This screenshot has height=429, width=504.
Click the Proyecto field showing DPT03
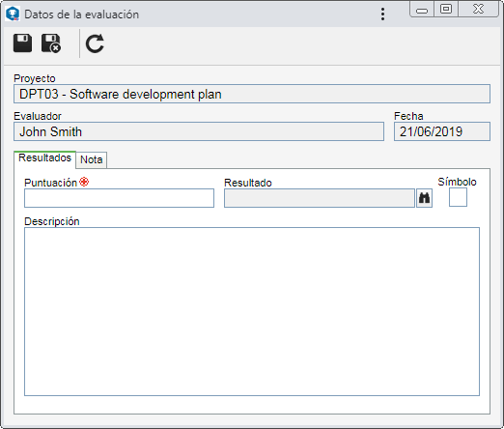click(x=252, y=94)
